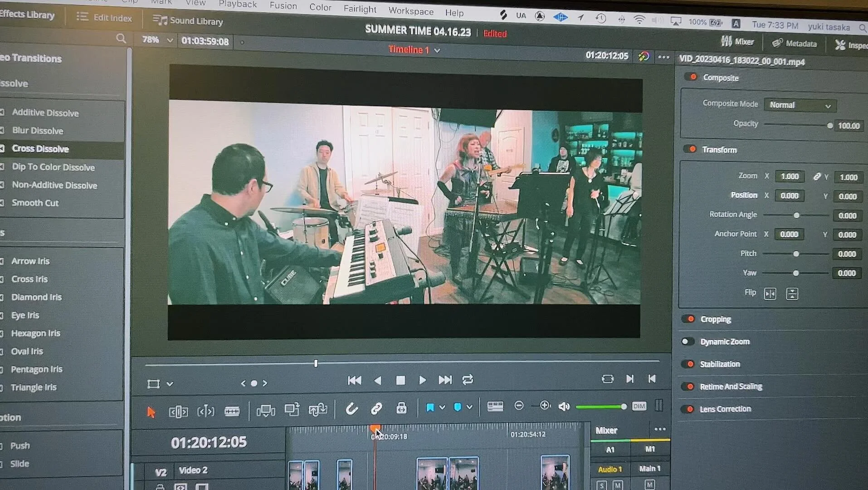
Task: Toggle the bypass color grades icon
Action: click(x=644, y=57)
